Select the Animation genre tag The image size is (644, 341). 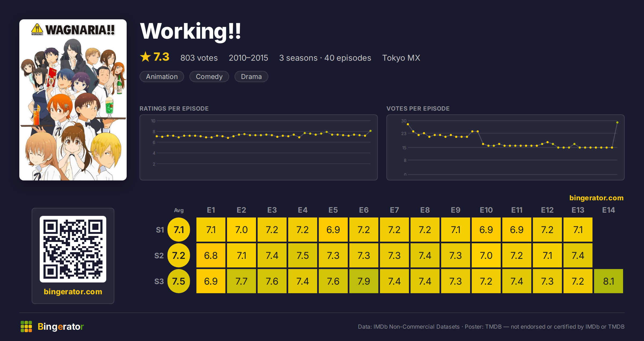pos(162,77)
